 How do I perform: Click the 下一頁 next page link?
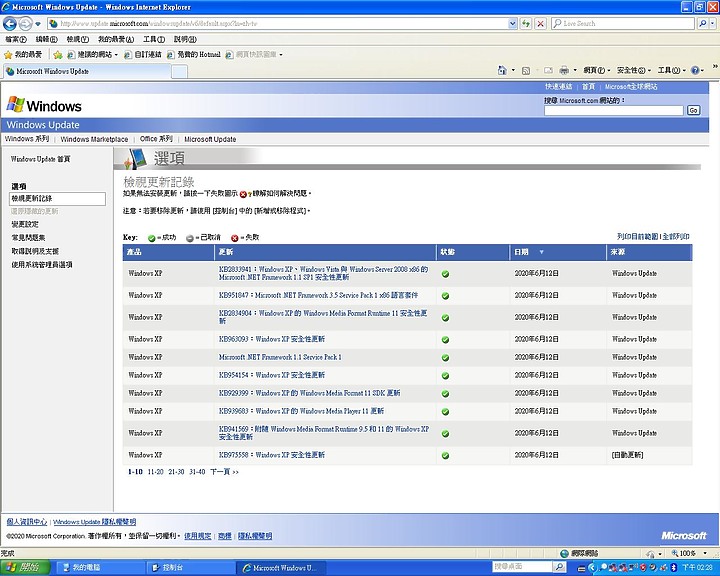coord(224,472)
